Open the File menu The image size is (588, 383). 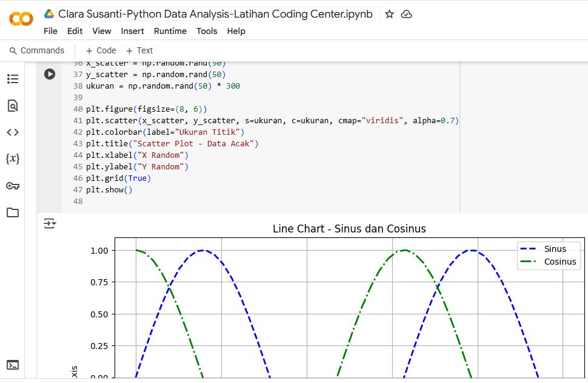51,31
